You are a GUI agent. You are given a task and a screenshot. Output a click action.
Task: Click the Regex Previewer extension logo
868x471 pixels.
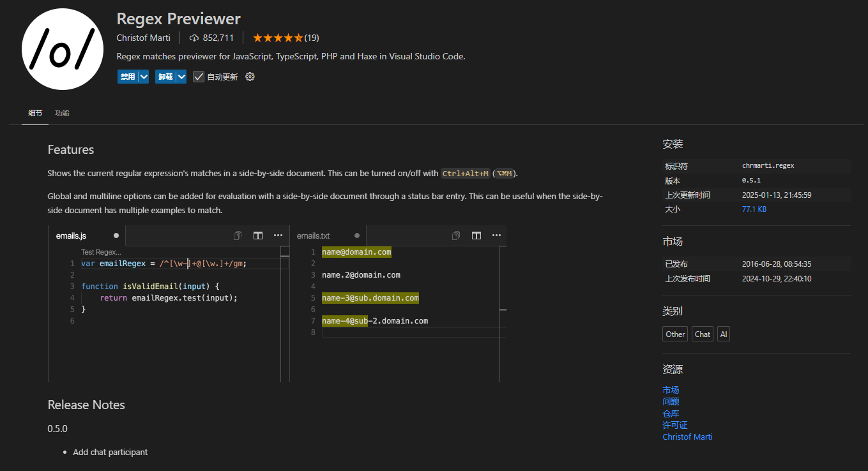[63, 49]
